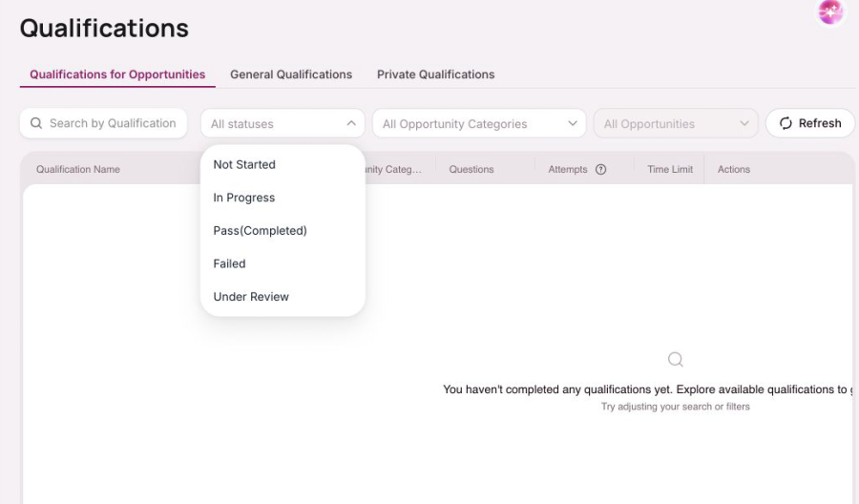This screenshot has width=859, height=504.
Task: Open the Private Qualifications tab
Action: [435, 74]
